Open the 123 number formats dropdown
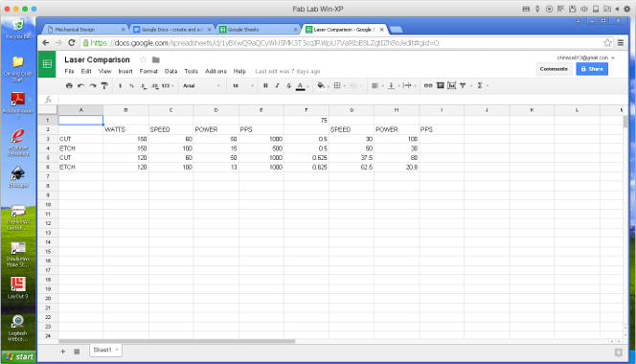636x364 pixels. coord(168,85)
